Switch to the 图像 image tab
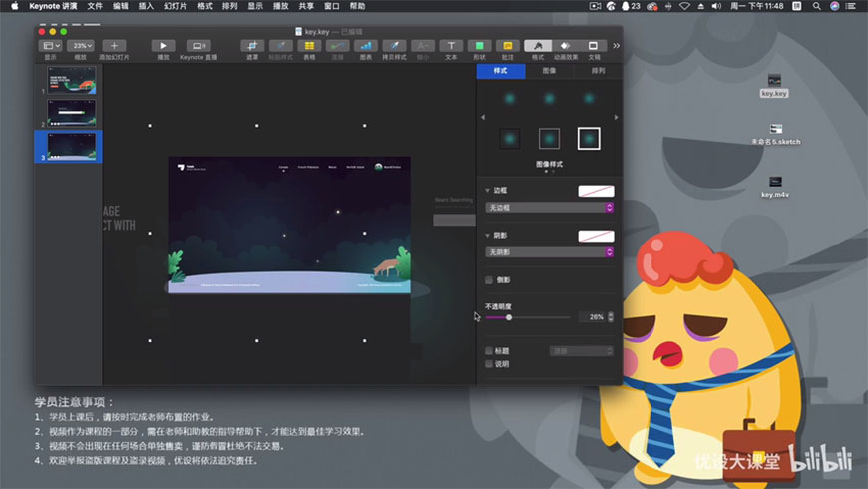 [549, 71]
